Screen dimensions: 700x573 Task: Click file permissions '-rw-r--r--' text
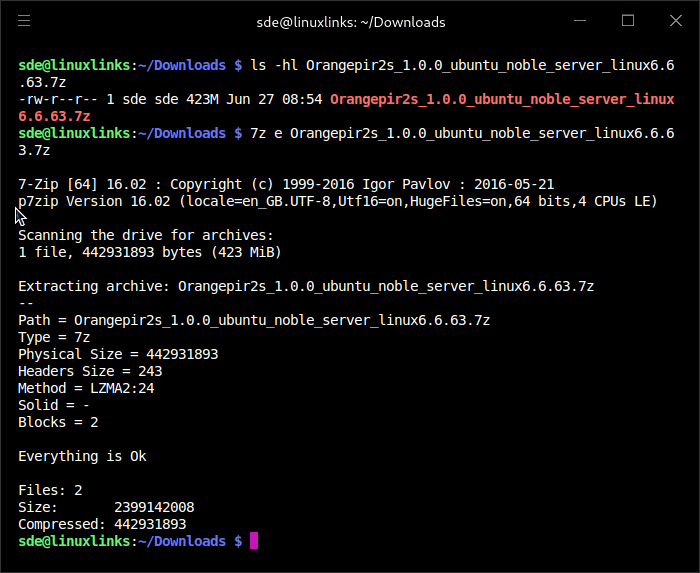tap(58, 99)
